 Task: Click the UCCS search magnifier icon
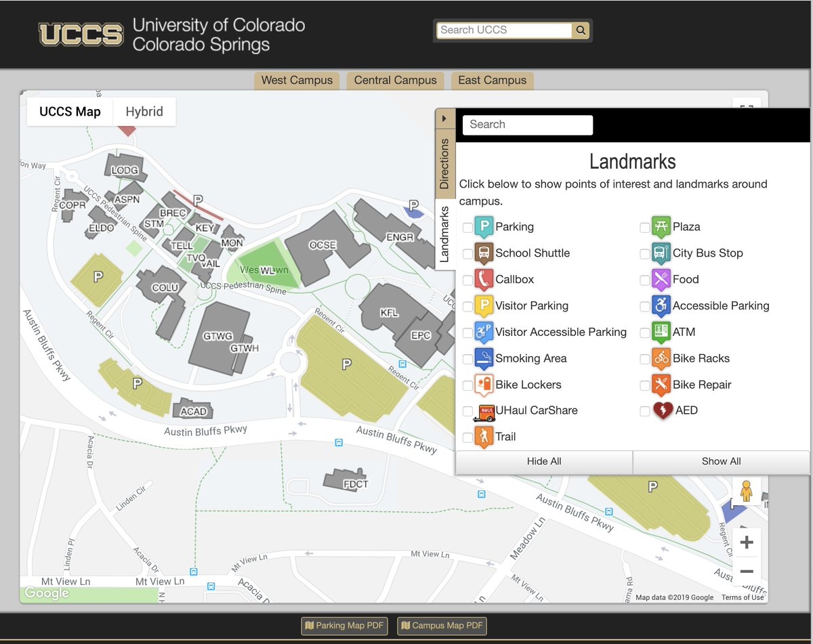(581, 30)
